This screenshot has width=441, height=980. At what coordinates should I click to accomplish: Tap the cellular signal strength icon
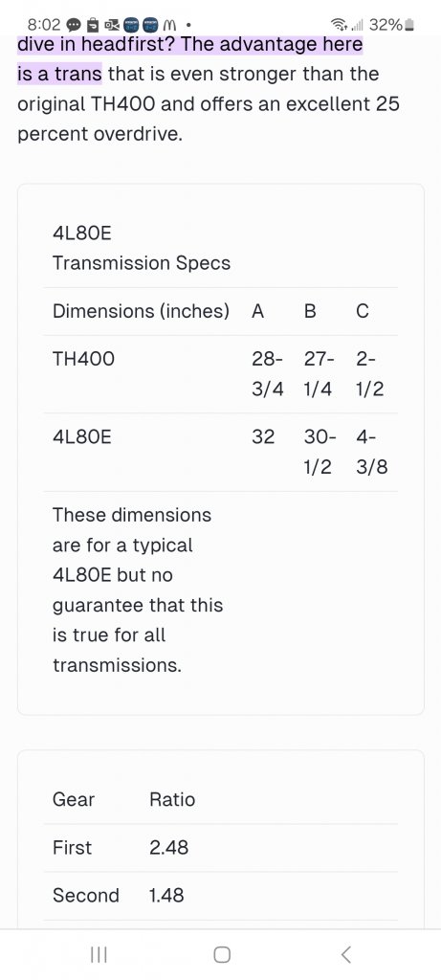pyautogui.click(x=358, y=26)
